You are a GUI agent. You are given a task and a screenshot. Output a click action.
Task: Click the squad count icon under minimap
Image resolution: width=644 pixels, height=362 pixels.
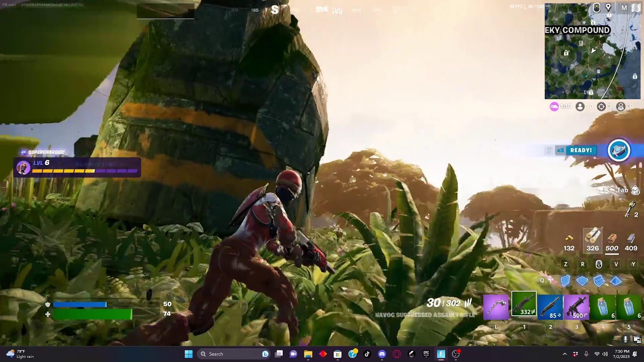(x=621, y=107)
